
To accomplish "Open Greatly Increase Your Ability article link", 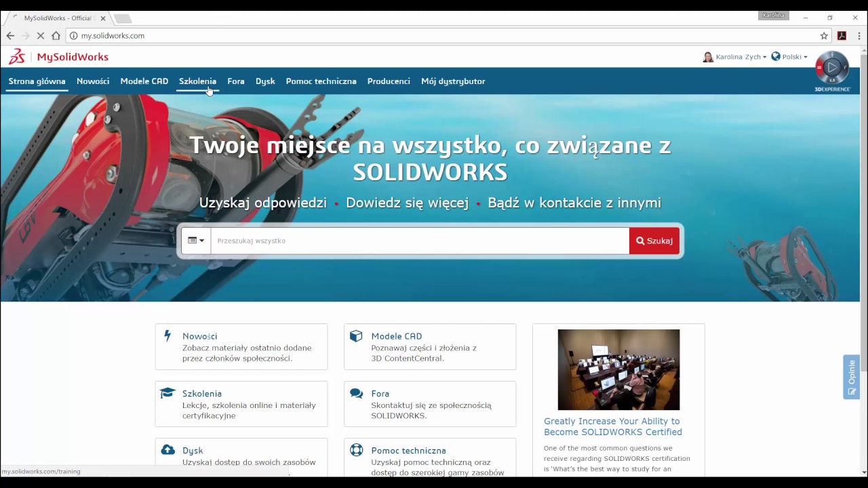I will pyautogui.click(x=613, y=426).
